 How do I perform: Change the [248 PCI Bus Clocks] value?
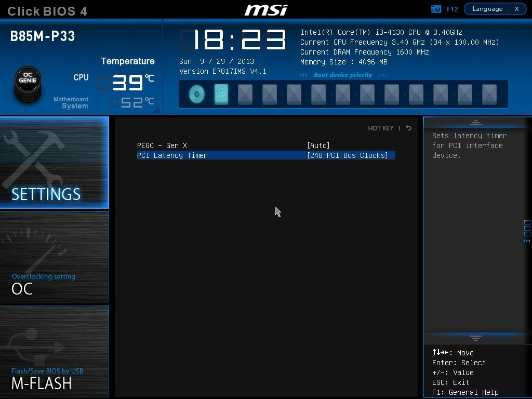click(348, 155)
